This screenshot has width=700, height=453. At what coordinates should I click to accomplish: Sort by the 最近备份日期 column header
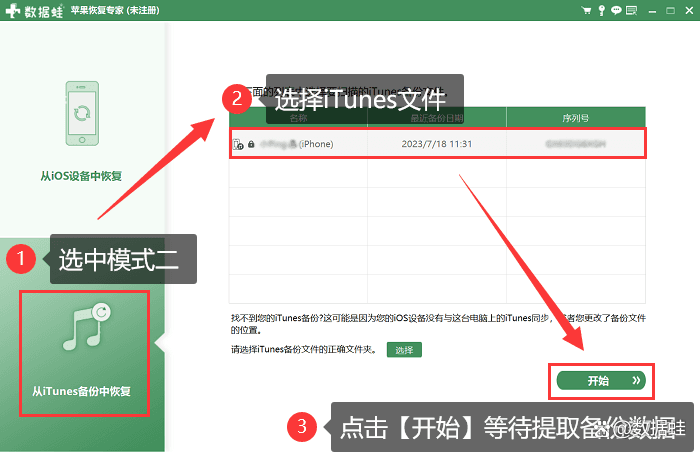(x=437, y=118)
